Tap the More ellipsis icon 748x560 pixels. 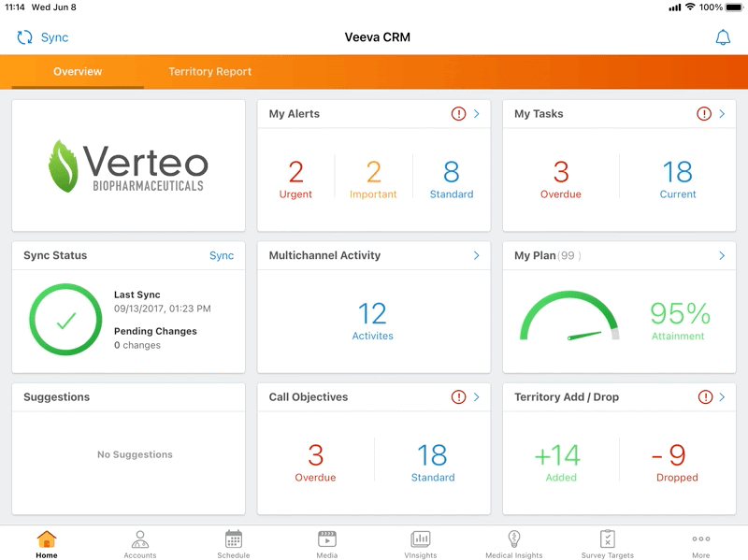pyautogui.click(x=701, y=539)
